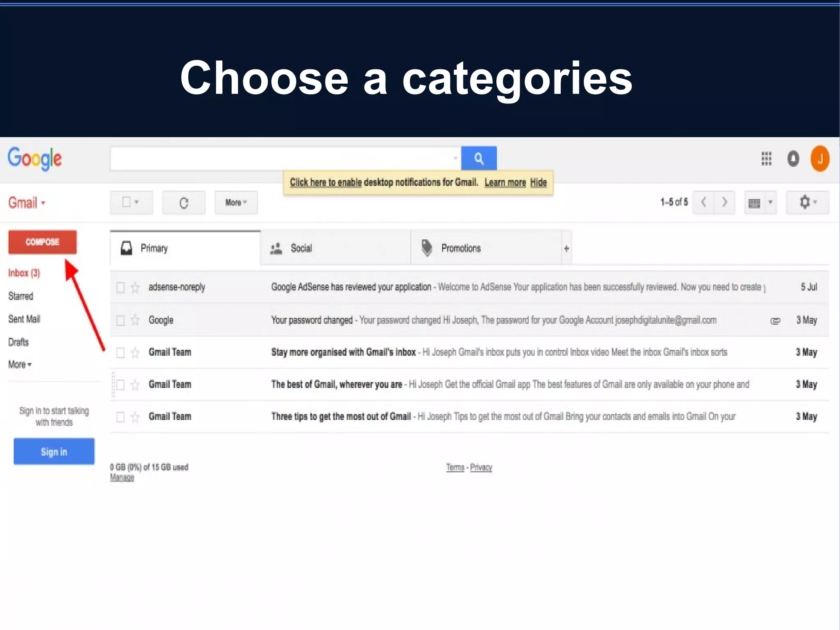Open the Sent Mail folder
The width and height of the screenshot is (840, 630).
pos(24,319)
